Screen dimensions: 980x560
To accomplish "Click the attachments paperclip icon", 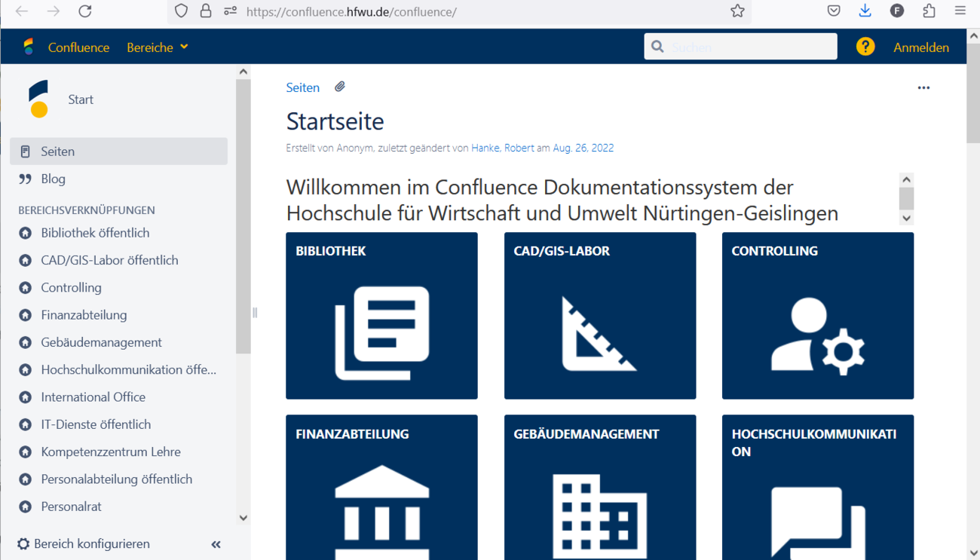I will tap(340, 87).
